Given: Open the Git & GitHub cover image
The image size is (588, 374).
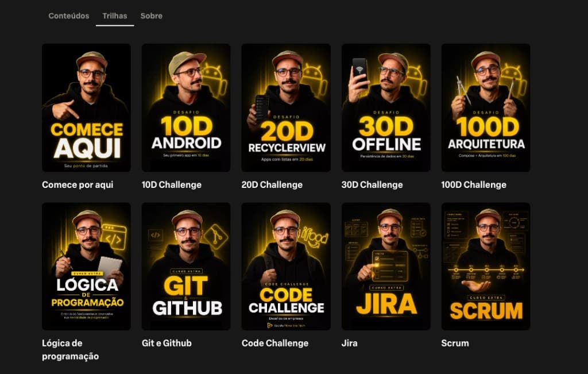Looking at the screenshot, I should pyautogui.click(x=187, y=267).
